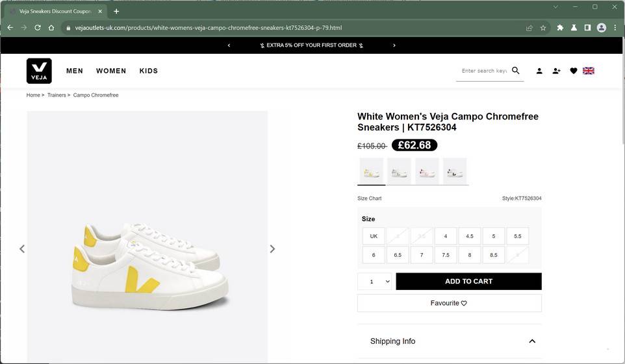Choose size 8
Viewport: 625px width, 364px height.
[470, 255]
